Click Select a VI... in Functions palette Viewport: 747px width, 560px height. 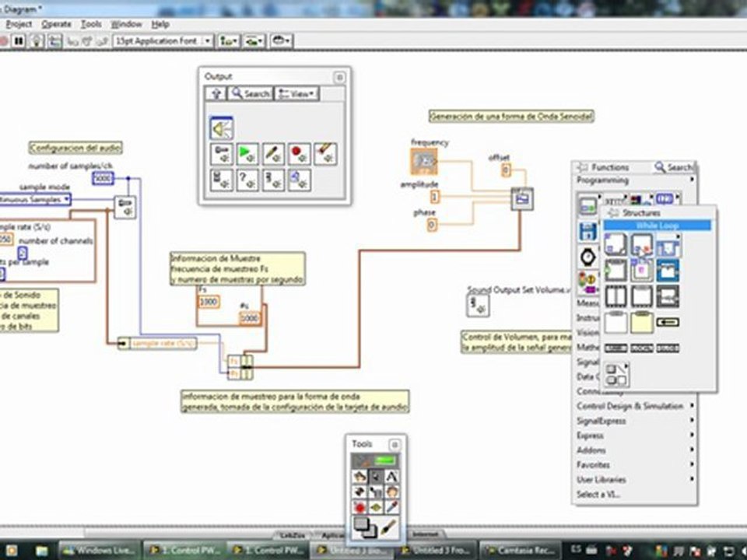coord(598,495)
